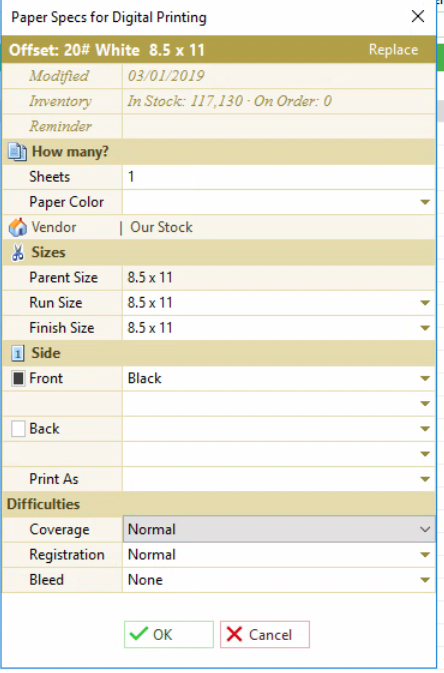Click Replace in the paper header
The width and height of the screenshot is (444, 673).
coord(393,50)
